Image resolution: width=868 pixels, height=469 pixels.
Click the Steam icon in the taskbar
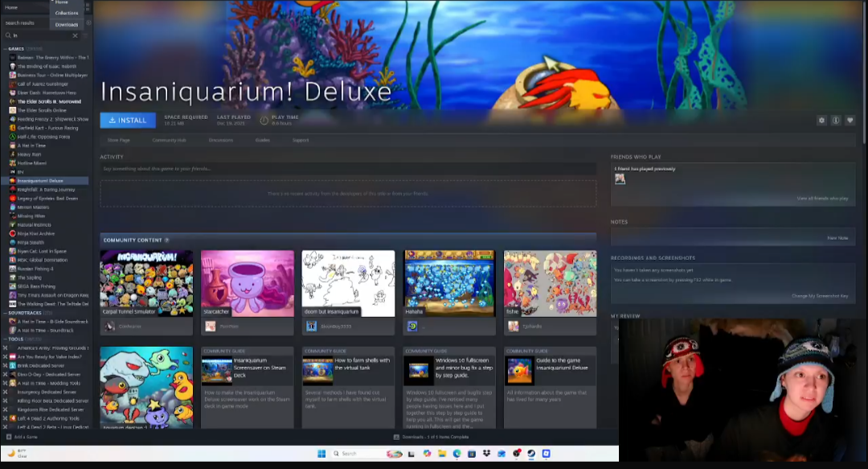tap(531, 454)
